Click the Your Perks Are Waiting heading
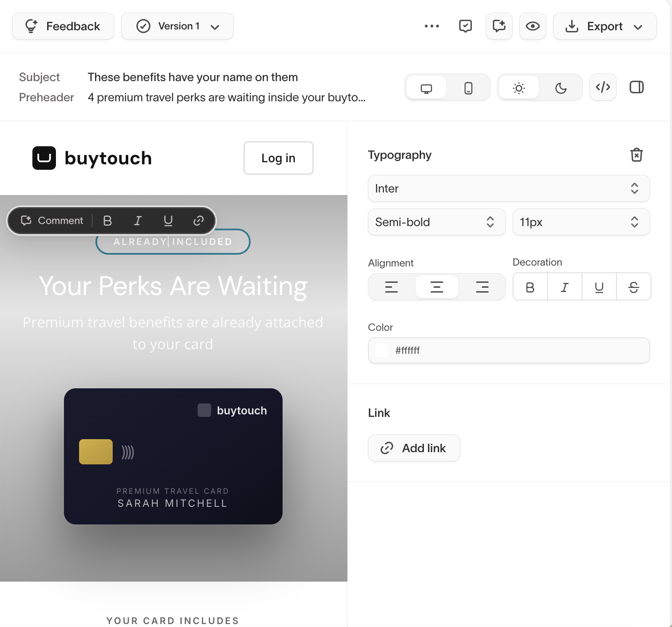This screenshot has width=672, height=627. pos(173,286)
